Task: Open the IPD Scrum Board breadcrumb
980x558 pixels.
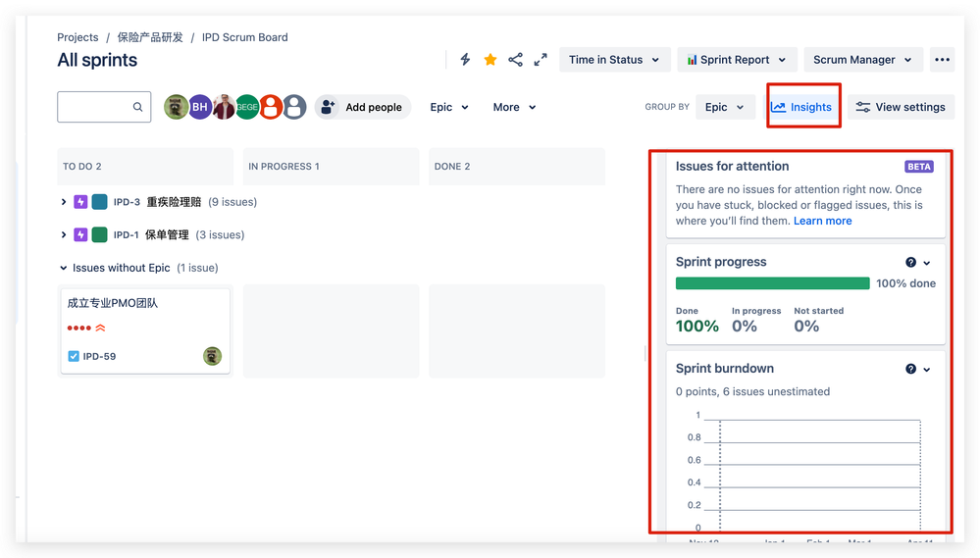Action: [x=245, y=37]
